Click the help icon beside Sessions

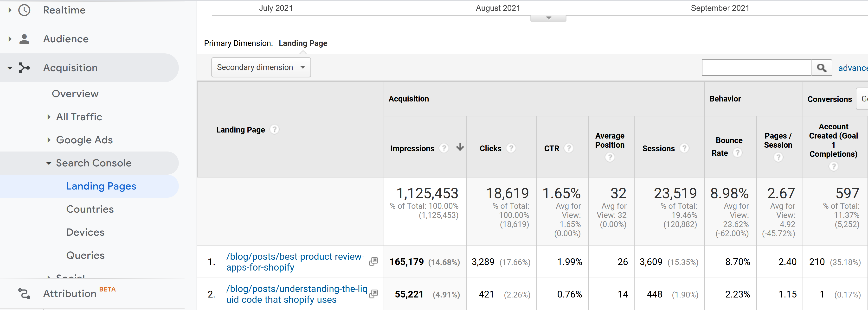pyautogui.click(x=684, y=148)
